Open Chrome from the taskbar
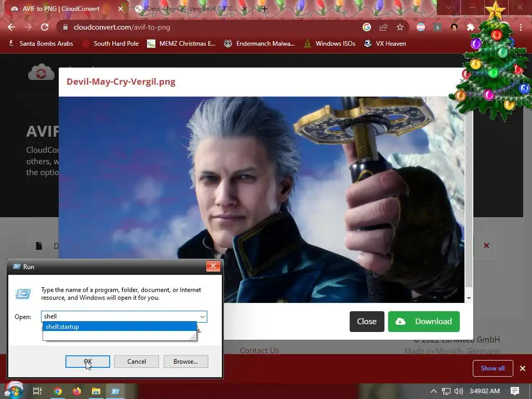This screenshot has width=532, height=399. point(58,391)
